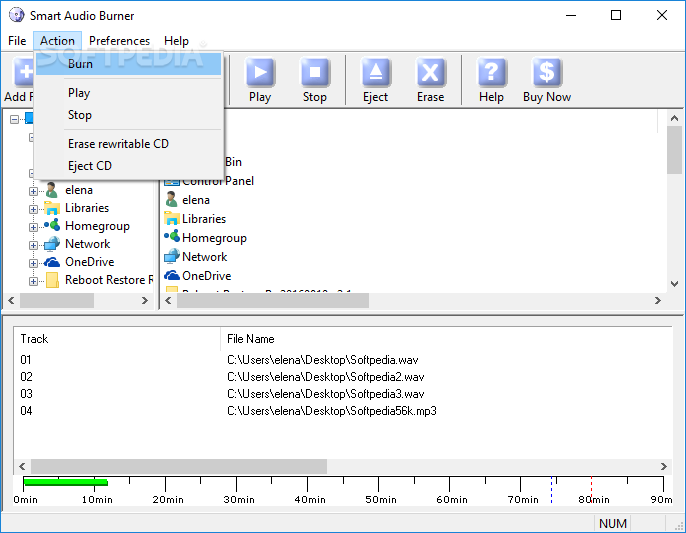The height and width of the screenshot is (533, 686).
Task: Click the blue dashed timeline marker
Action: click(551, 490)
